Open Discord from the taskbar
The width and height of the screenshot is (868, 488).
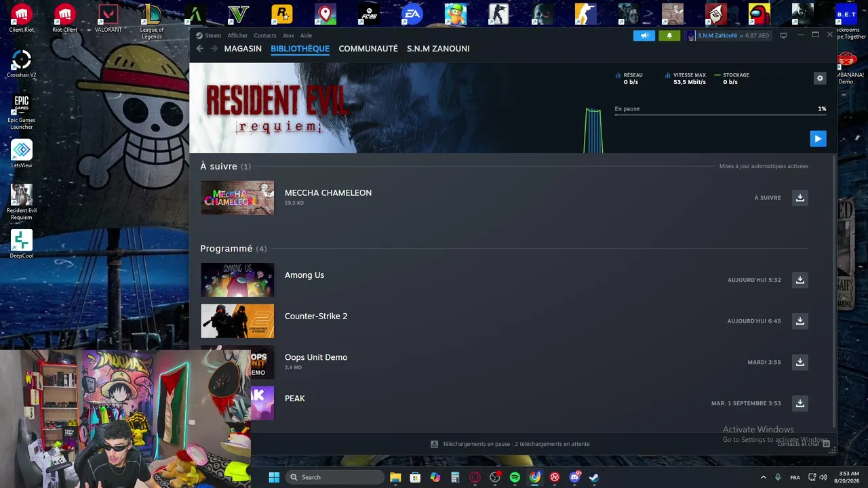574,477
